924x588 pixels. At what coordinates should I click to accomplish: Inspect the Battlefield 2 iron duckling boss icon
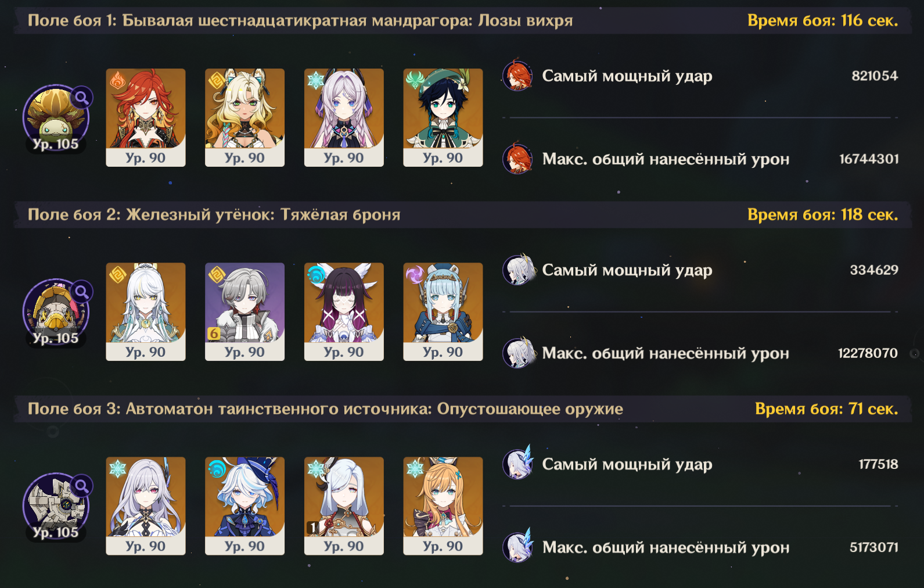click(x=56, y=313)
